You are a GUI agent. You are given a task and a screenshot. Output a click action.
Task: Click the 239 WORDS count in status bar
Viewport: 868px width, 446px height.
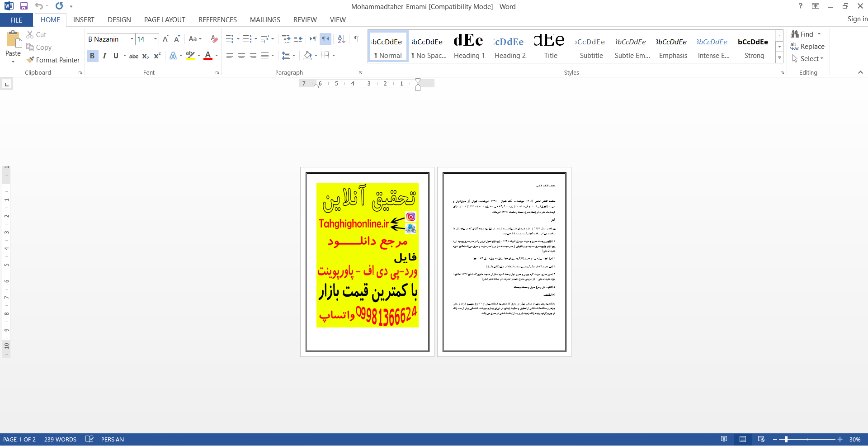click(60, 439)
